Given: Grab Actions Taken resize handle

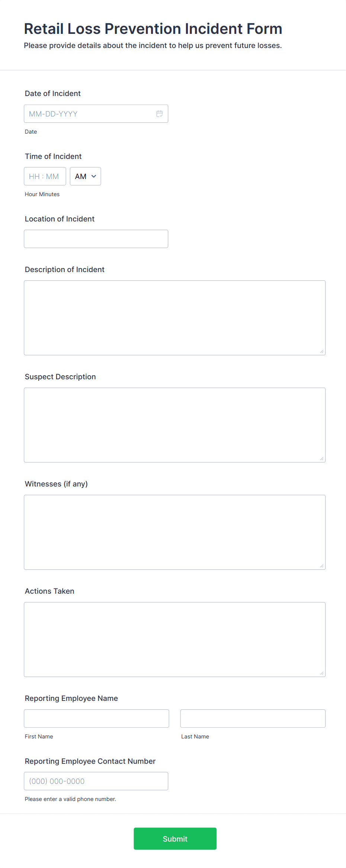Looking at the screenshot, I should click(322, 673).
